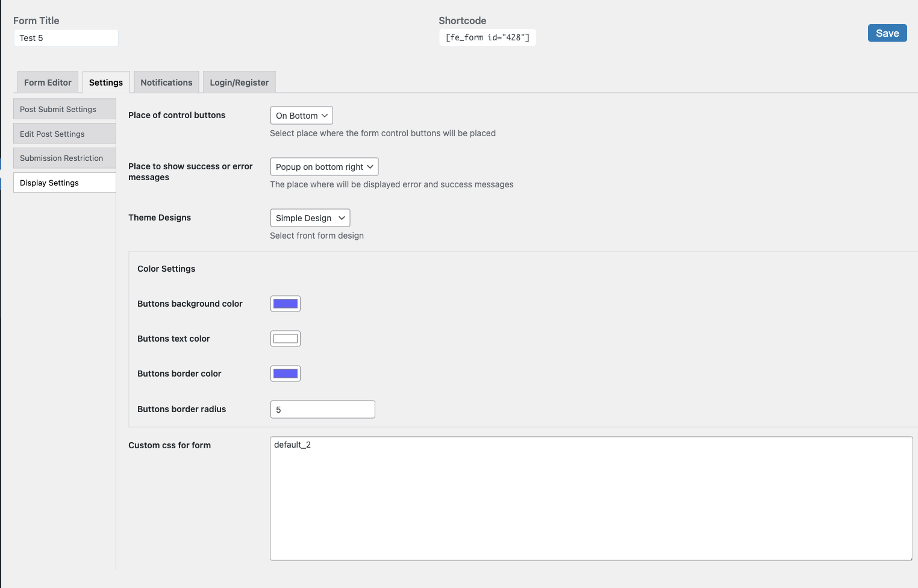The width and height of the screenshot is (918, 588).
Task: Click the 'Buttons border color' label
Action: [179, 374]
